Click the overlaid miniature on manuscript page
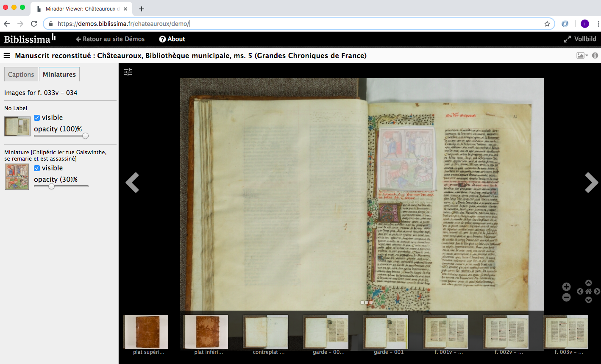This screenshot has height=364, width=601. point(406,158)
